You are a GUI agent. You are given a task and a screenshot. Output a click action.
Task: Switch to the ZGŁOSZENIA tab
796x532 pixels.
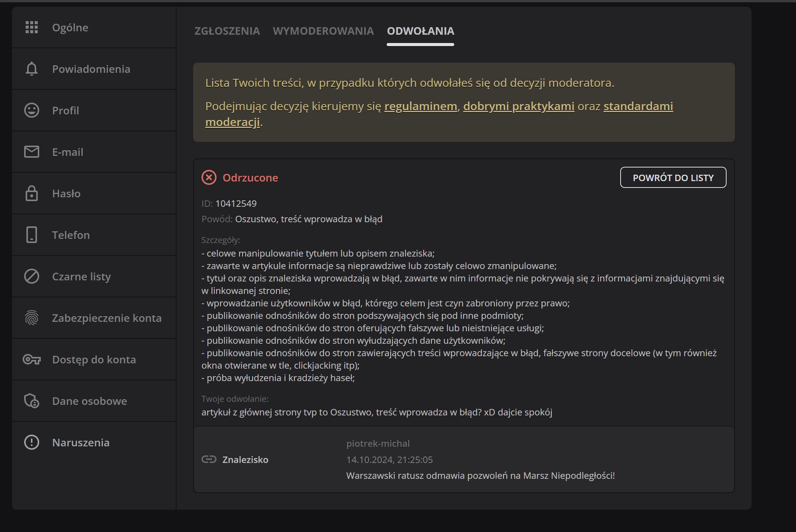click(227, 31)
